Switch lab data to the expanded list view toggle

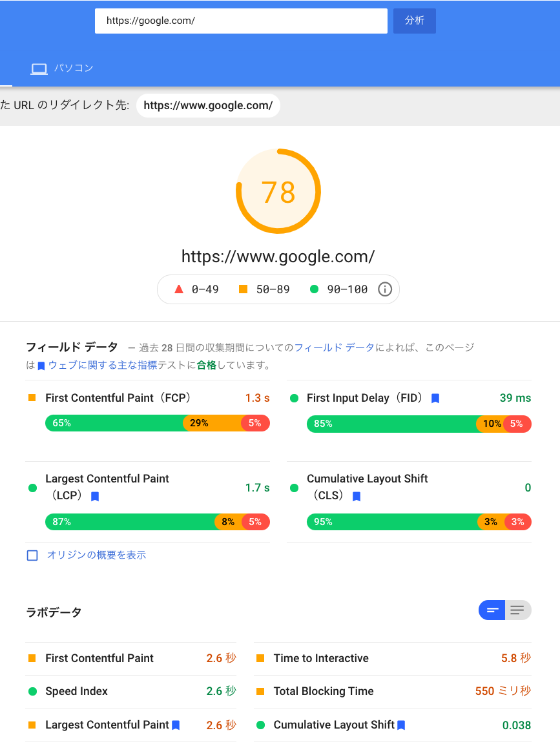coord(516,610)
